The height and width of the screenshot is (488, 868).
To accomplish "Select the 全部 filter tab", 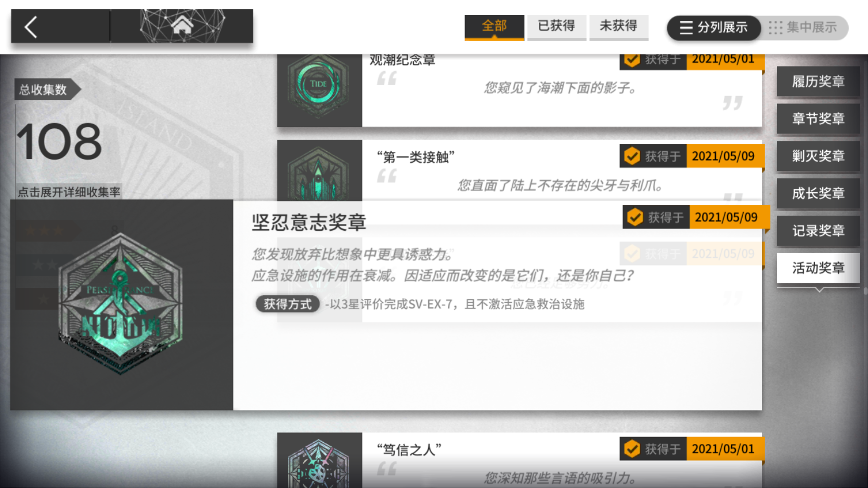I will [x=494, y=27].
